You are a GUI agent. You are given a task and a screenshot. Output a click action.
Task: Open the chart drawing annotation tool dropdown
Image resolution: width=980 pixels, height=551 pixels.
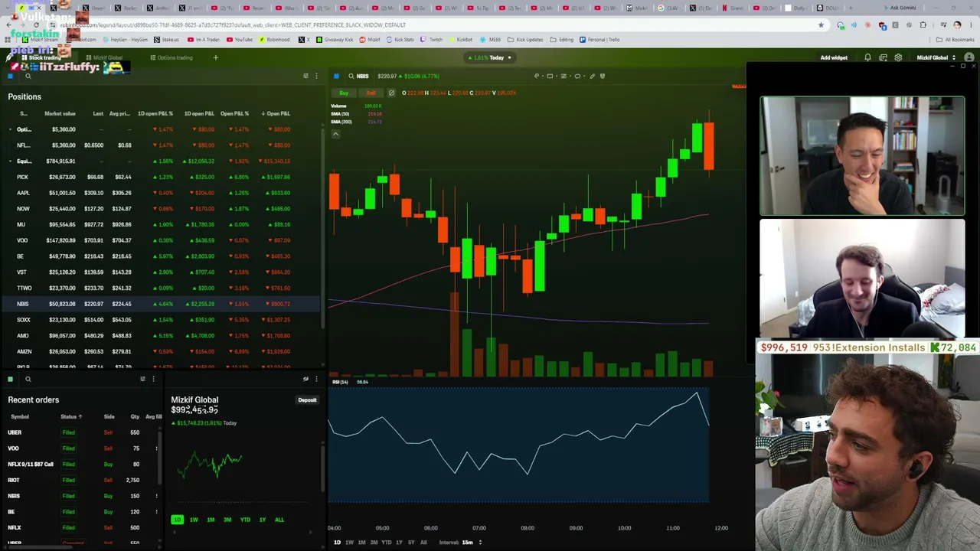coord(537,76)
